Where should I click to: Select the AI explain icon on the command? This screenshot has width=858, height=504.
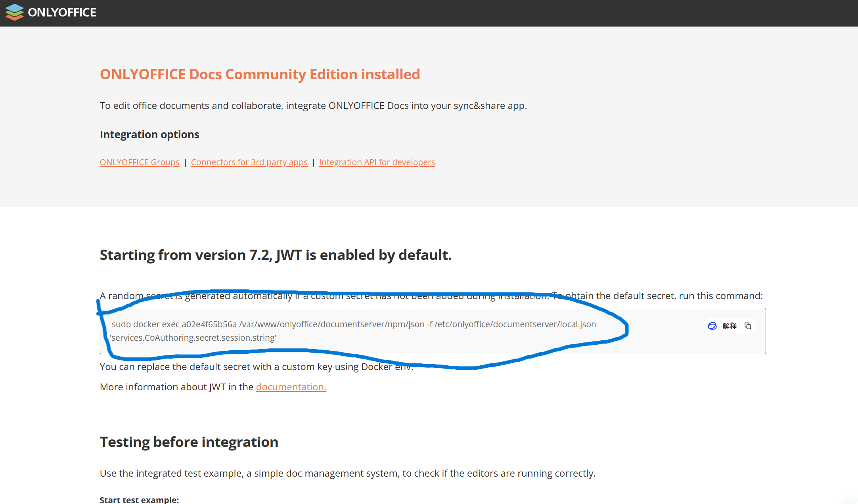point(712,326)
